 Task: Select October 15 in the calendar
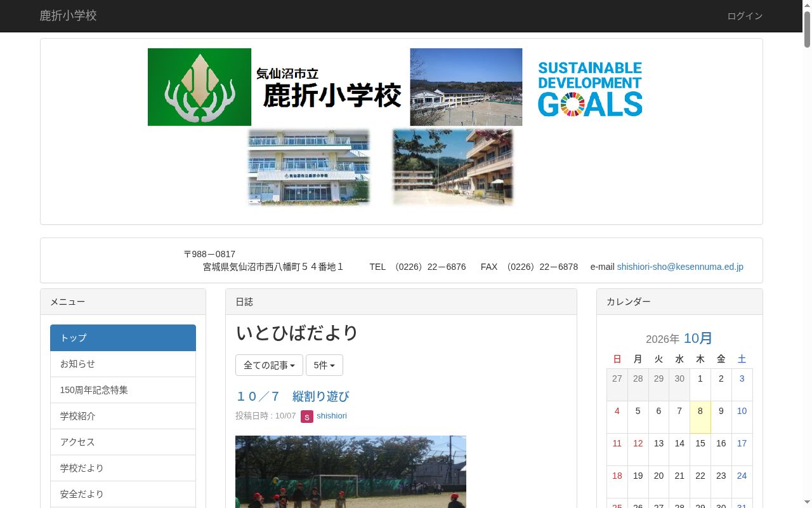coord(700,450)
